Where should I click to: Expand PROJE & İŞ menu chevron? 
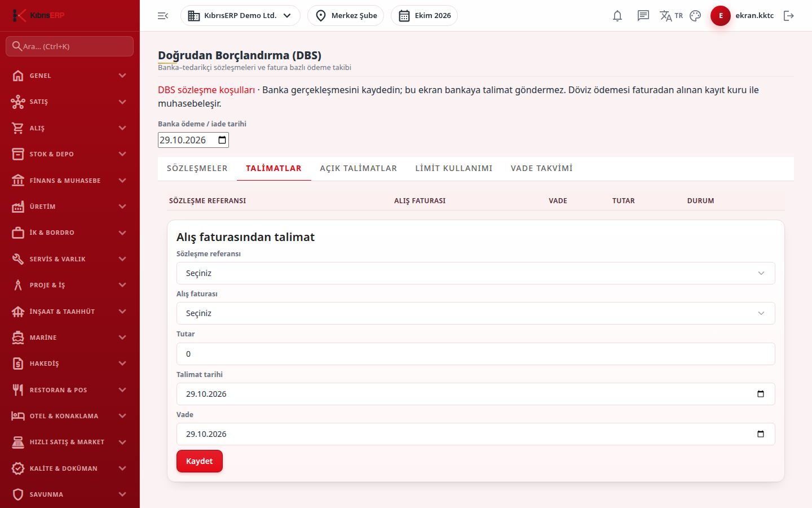pyautogui.click(x=122, y=285)
